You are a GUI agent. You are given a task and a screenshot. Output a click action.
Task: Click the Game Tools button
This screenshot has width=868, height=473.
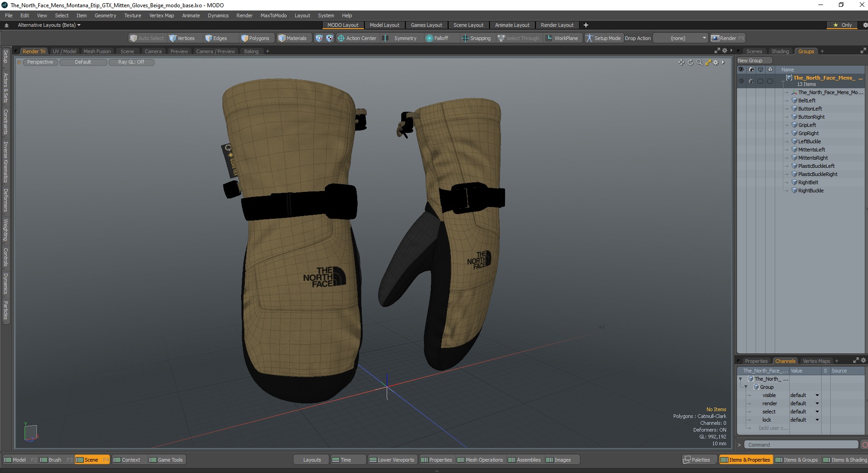click(166, 460)
